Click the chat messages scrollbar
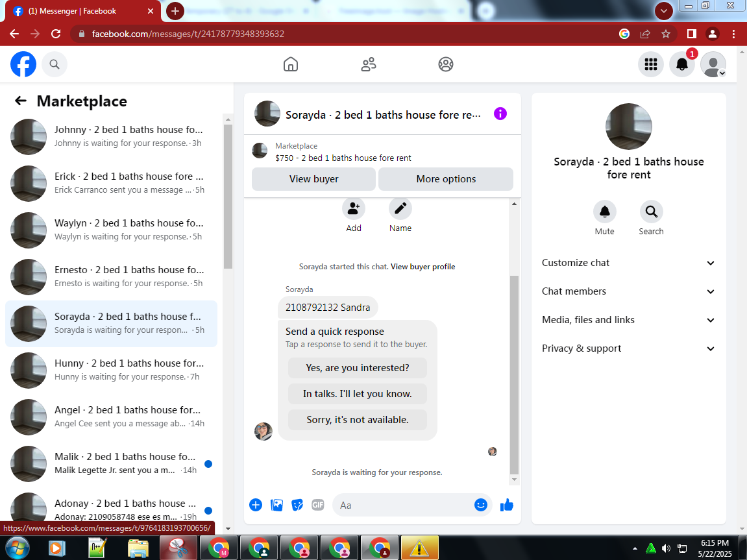The image size is (747, 560). tap(514, 376)
